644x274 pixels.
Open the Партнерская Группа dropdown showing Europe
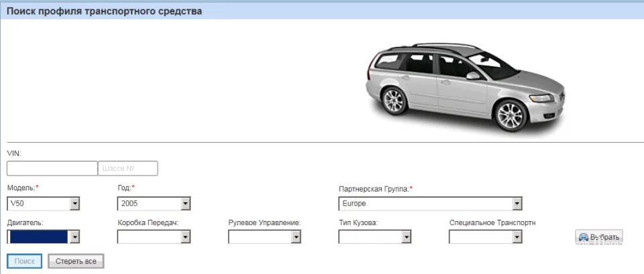pyautogui.click(x=430, y=204)
